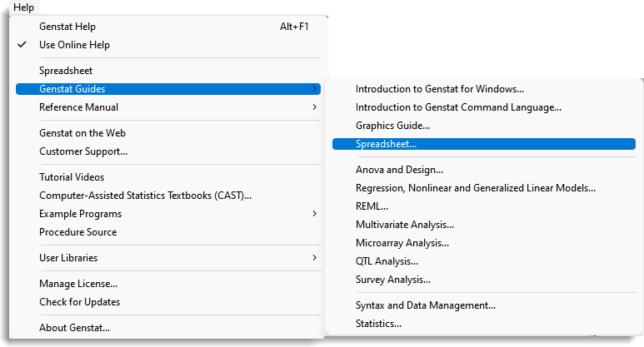The image size is (644, 347).
Task: Open Genstat on the Web
Action: click(168, 133)
